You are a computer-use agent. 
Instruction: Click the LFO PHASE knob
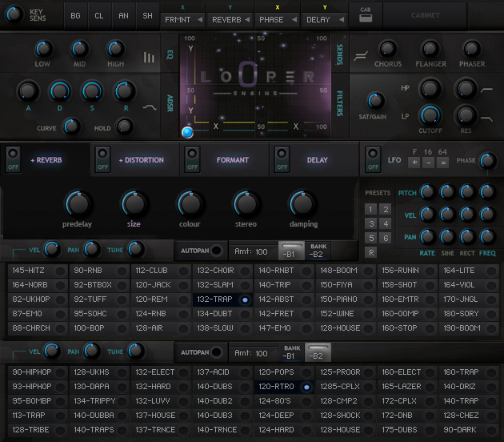(488, 160)
